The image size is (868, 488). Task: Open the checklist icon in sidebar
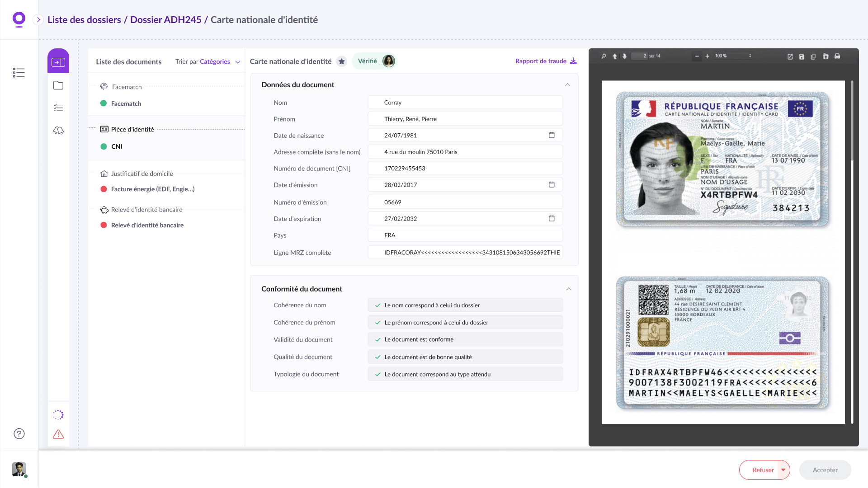pos(58,108)
